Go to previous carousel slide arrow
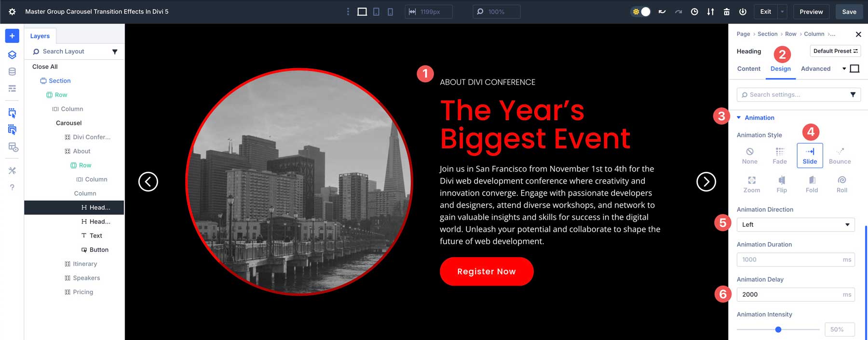Image resolution: width=868 pixels, height=340 pixels. (x=148, y=182)
